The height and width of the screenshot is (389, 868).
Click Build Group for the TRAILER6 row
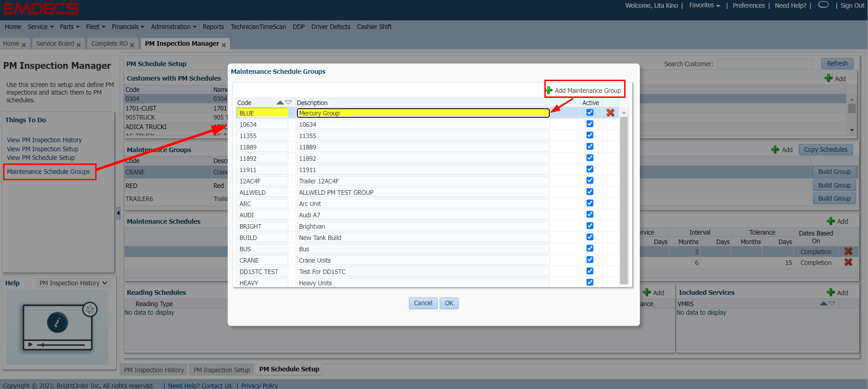tap(834, 198)
